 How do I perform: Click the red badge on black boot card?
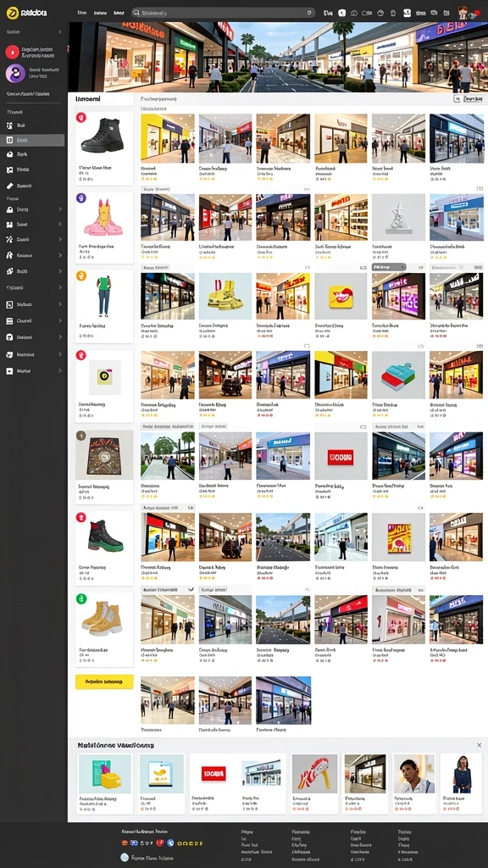click(80, 117)
